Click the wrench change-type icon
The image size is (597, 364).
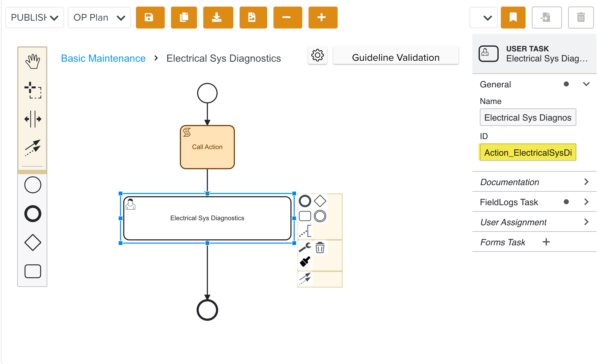pyautogui.click(x=305, y=247)
